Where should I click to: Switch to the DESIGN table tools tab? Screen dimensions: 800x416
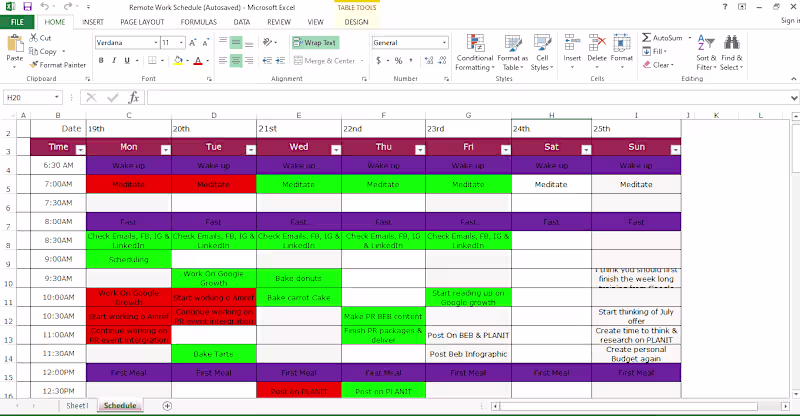[356, 22]
